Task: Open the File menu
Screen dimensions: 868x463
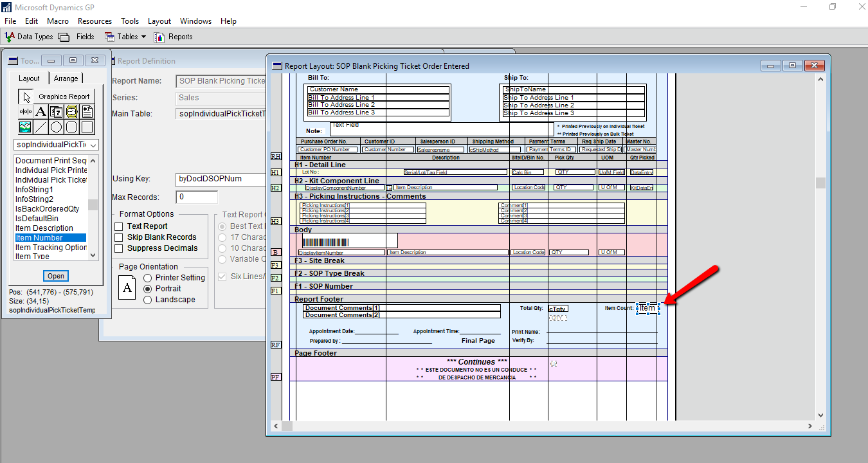Action: (x=10, y=21)
